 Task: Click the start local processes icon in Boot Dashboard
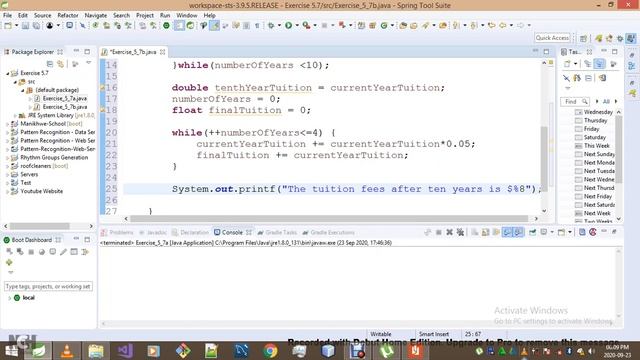point(9,251)
